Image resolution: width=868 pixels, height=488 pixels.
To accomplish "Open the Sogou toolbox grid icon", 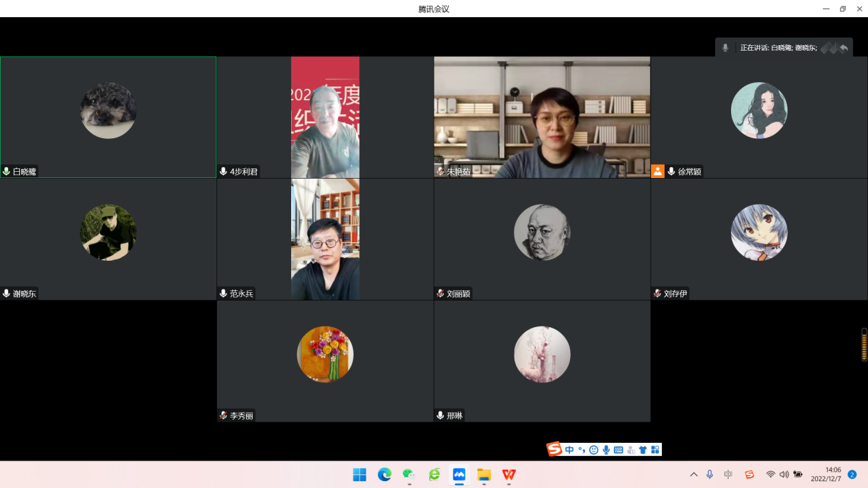I will coord(655,450).
